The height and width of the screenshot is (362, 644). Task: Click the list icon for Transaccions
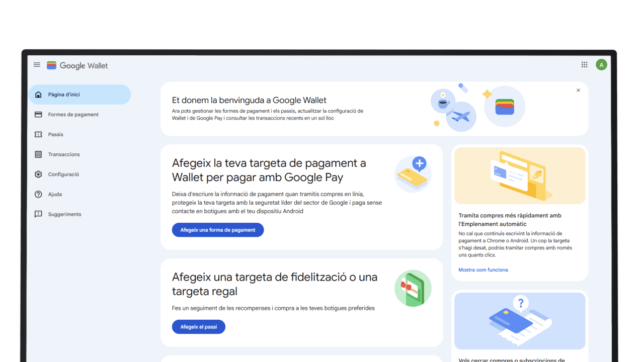[x=38, y=154]
